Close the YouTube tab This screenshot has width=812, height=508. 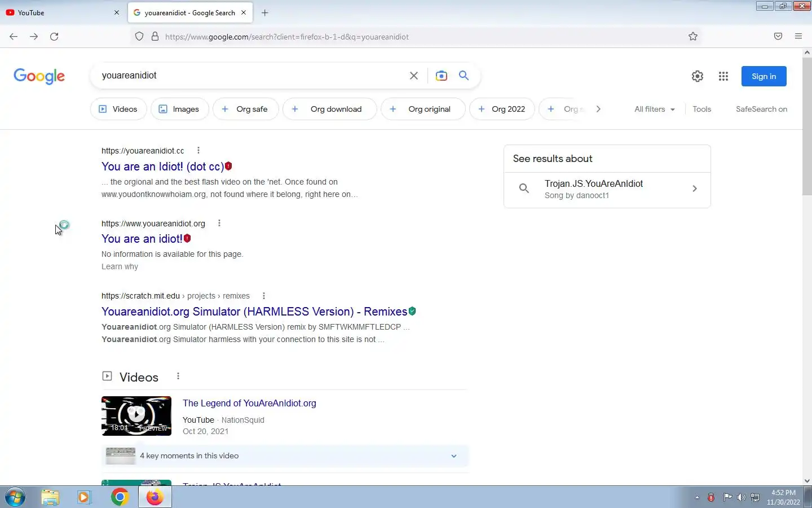click(117, 12)
